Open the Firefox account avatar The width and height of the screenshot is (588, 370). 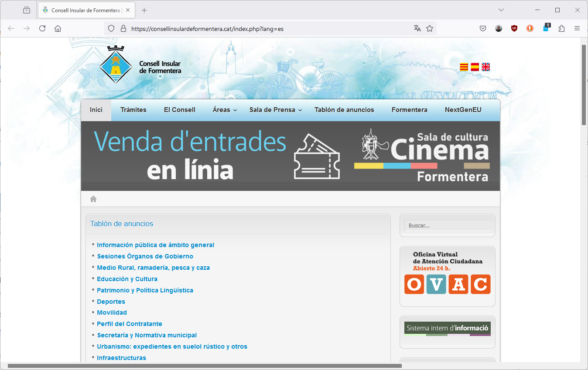[x=499, y=28]
